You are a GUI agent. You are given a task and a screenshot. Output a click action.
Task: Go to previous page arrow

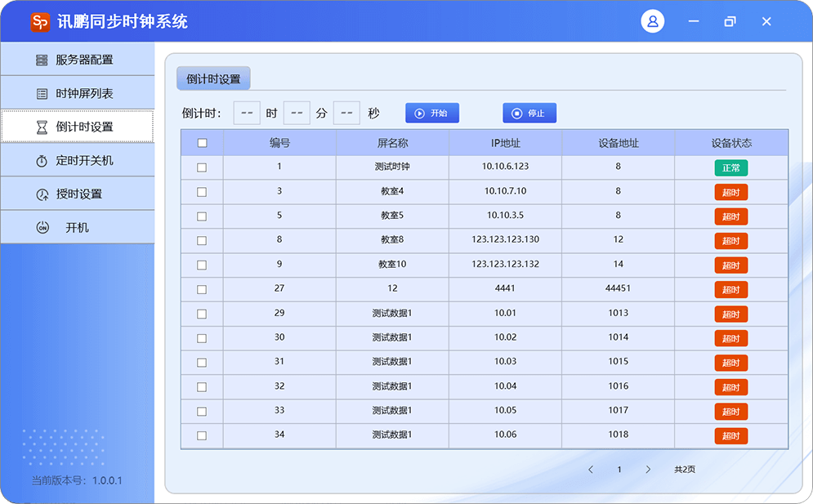591,469
